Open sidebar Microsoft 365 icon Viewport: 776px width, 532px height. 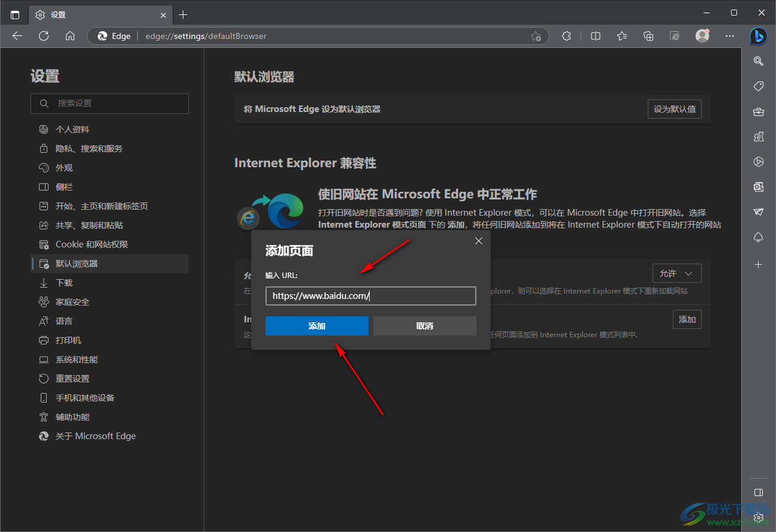click(758, 162)
